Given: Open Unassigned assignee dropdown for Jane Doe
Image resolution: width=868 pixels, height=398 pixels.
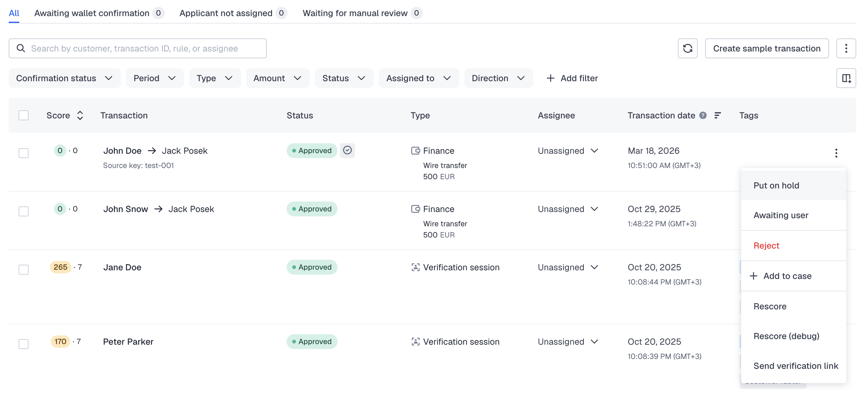Looking at the screenshot, I should pos(568,268).
